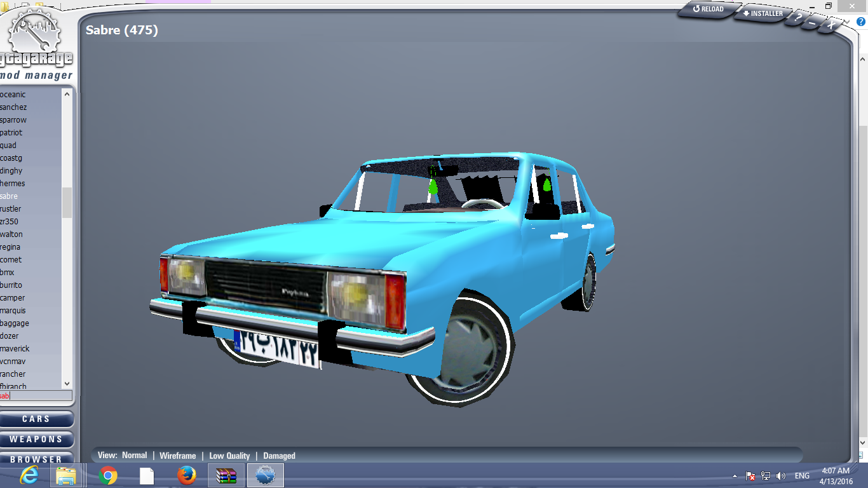The height and width of the screenshot is (488, 868).
Task: Click the vehicle list scrollbar thumb
Action: click(67, 203)
